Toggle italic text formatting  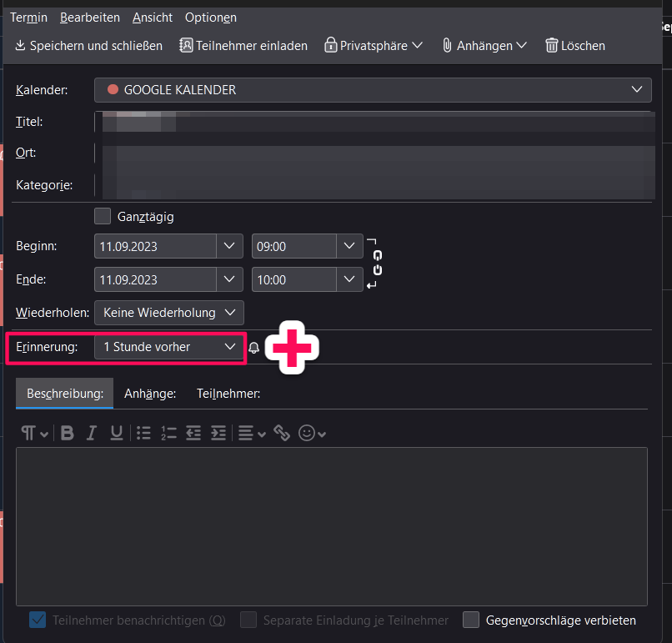coord(92,433)
